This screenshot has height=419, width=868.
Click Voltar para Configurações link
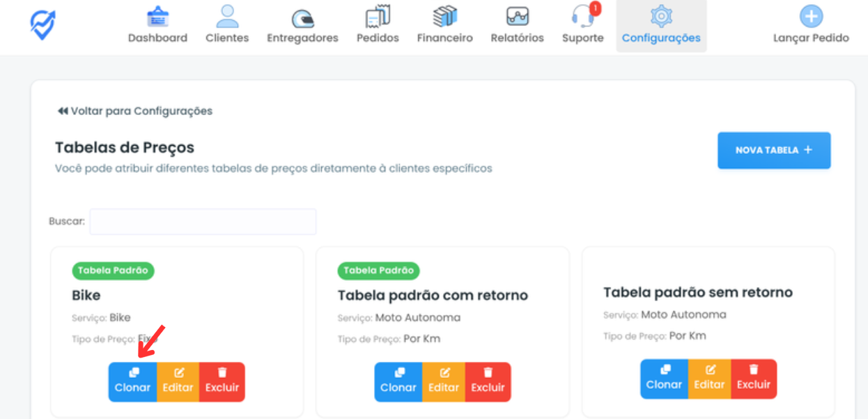tap(135, 111)
